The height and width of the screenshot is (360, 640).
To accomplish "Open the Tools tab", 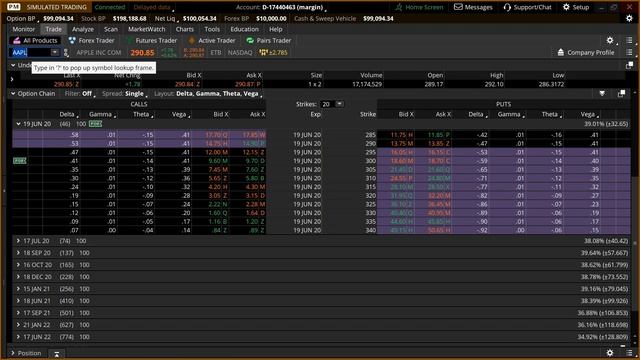I will (x=212, y=29).
